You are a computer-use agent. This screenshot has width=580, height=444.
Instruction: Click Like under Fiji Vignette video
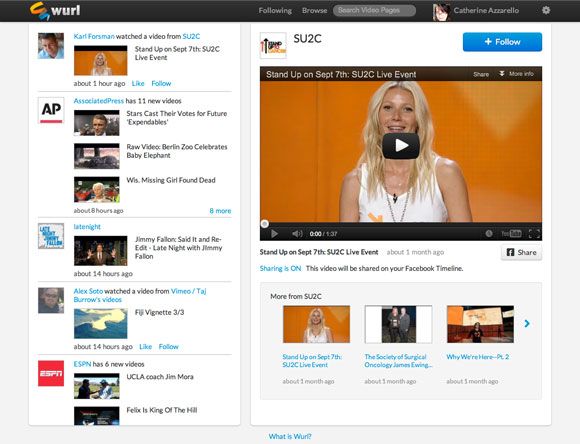click(145, 347)
